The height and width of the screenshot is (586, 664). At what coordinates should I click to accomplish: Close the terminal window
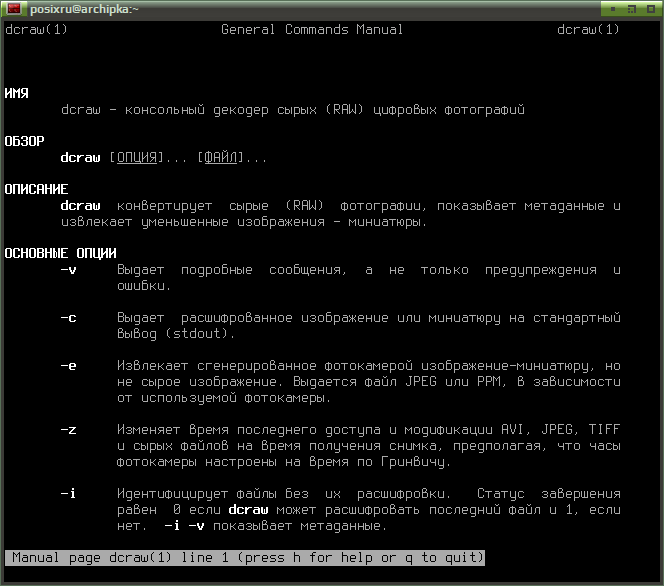click(x=651, y=8)
